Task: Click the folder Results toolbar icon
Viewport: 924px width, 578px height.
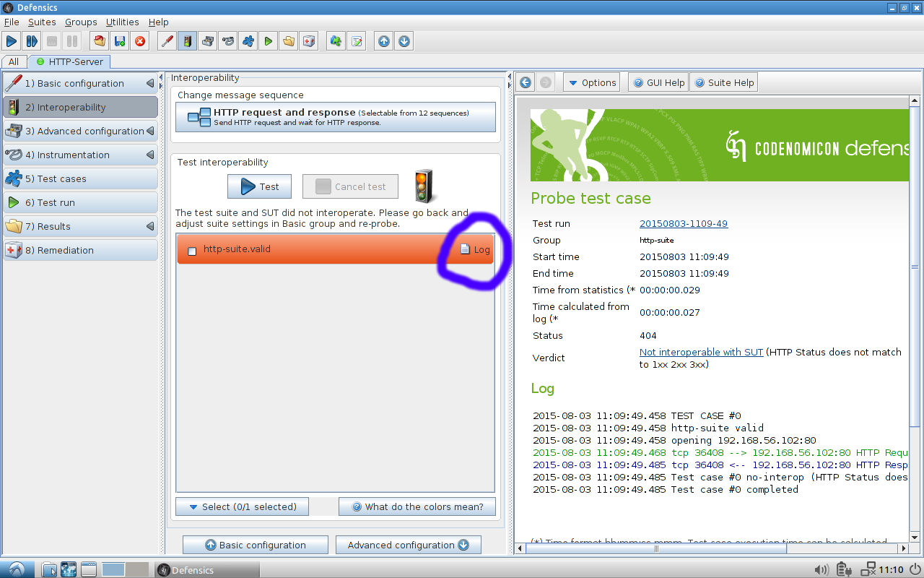Action: pos(289,41)
